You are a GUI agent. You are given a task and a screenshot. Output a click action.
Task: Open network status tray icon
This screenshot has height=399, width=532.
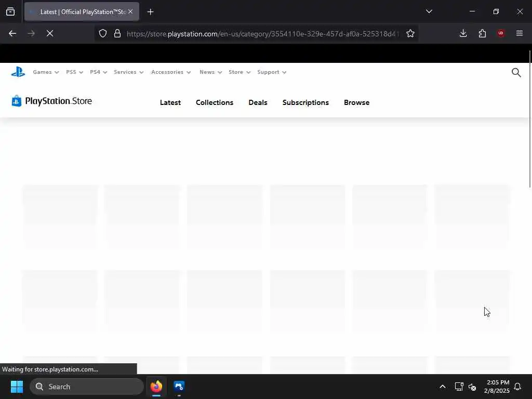459,387
